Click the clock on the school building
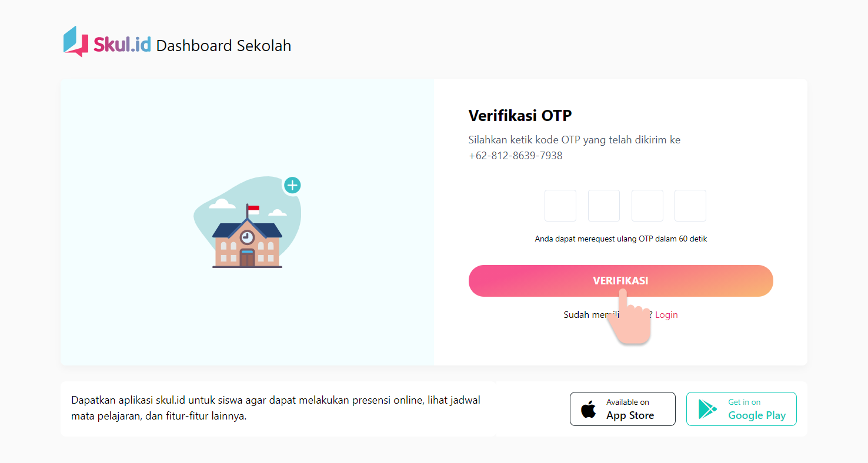This screenshot has width=868, height=463. (x=247, y=237)
